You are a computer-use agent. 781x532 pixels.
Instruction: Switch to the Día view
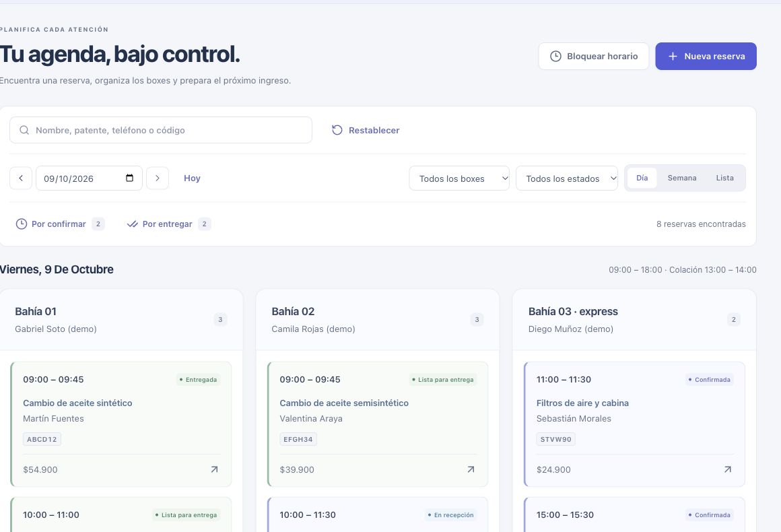642,178
